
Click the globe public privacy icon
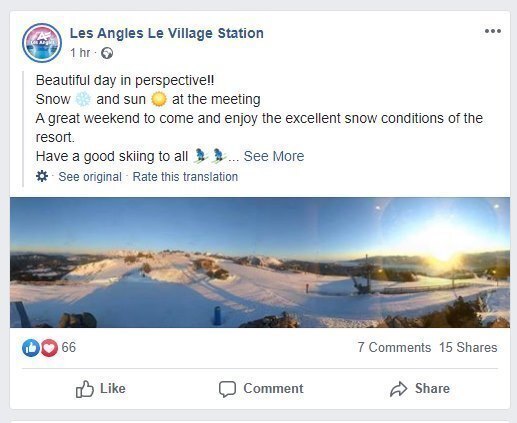[107, 53]
